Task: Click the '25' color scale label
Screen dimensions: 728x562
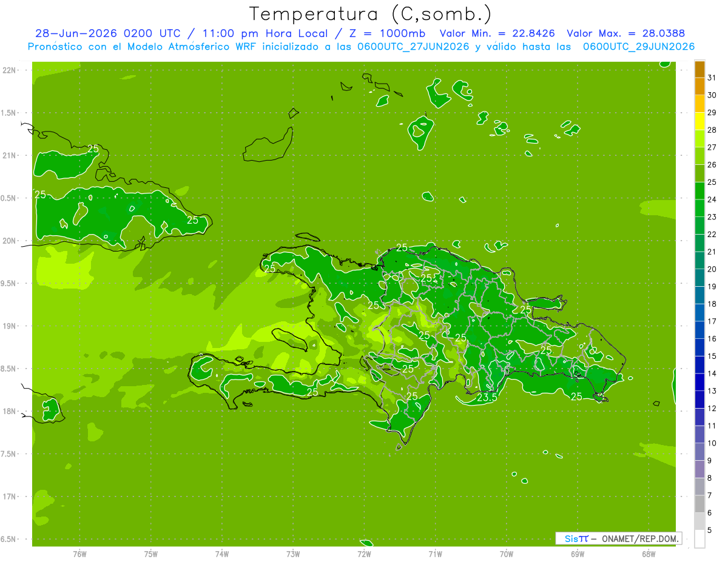Action: (x=712, y=182)
